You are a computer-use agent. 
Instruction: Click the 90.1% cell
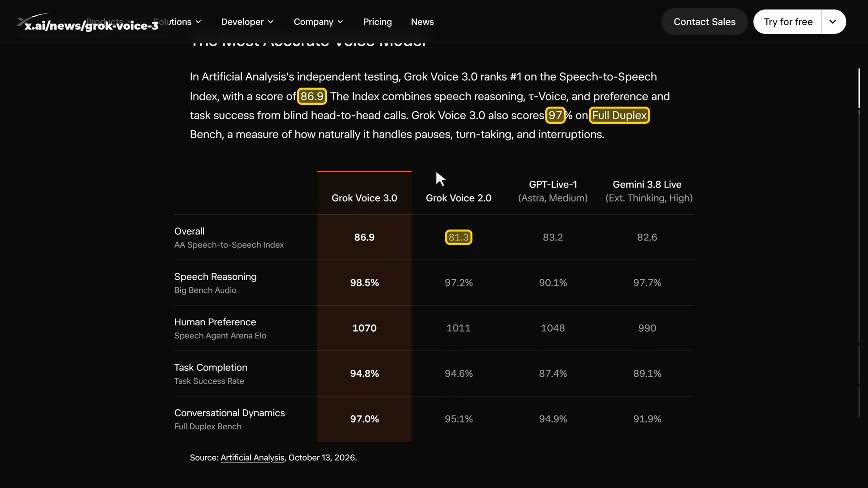(x=553, y=283)
